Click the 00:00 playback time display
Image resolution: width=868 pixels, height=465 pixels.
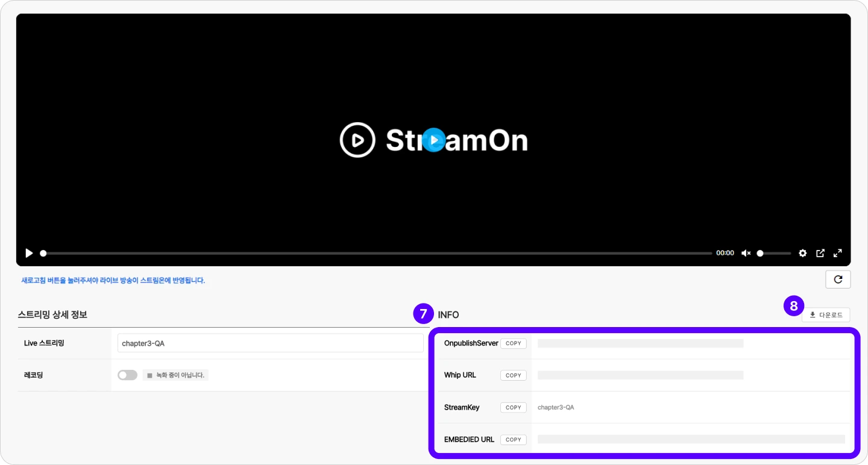tap(725, 253)
